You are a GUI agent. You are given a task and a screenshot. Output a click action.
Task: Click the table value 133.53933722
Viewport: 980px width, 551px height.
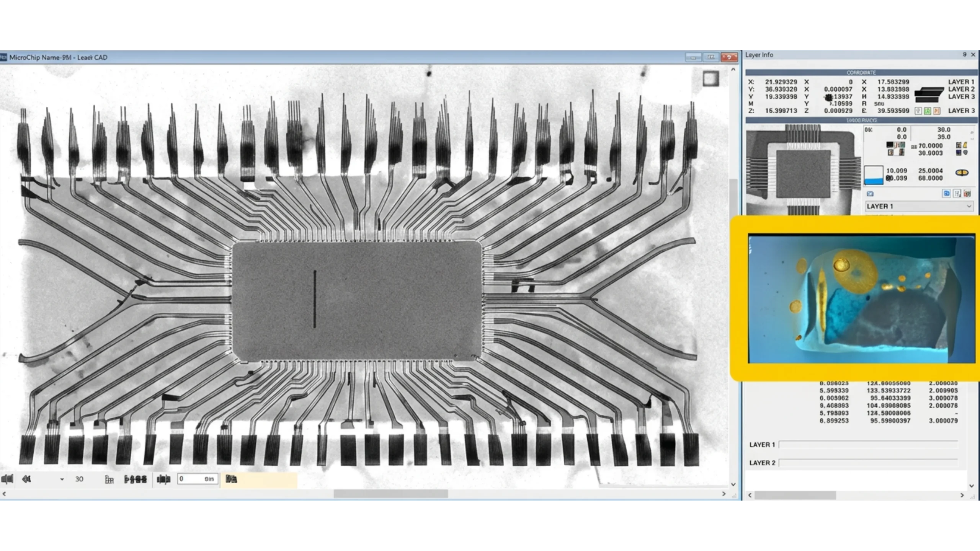point(889,391)
